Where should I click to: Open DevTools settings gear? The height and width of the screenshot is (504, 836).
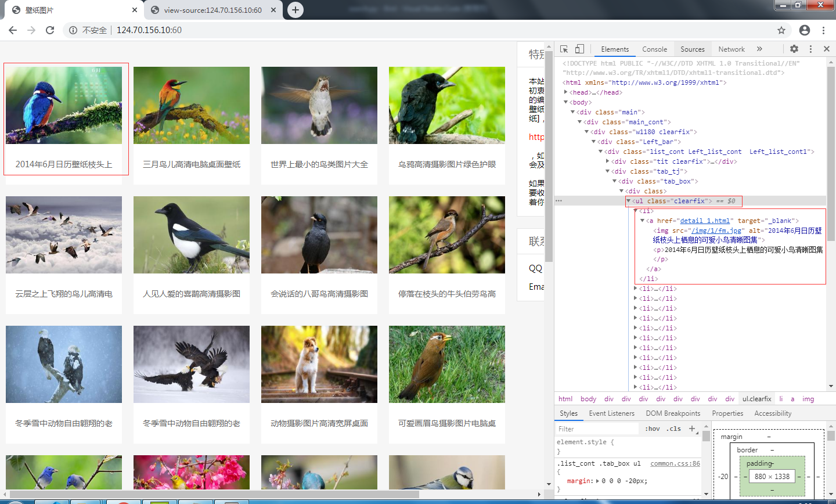click(794, 49)
